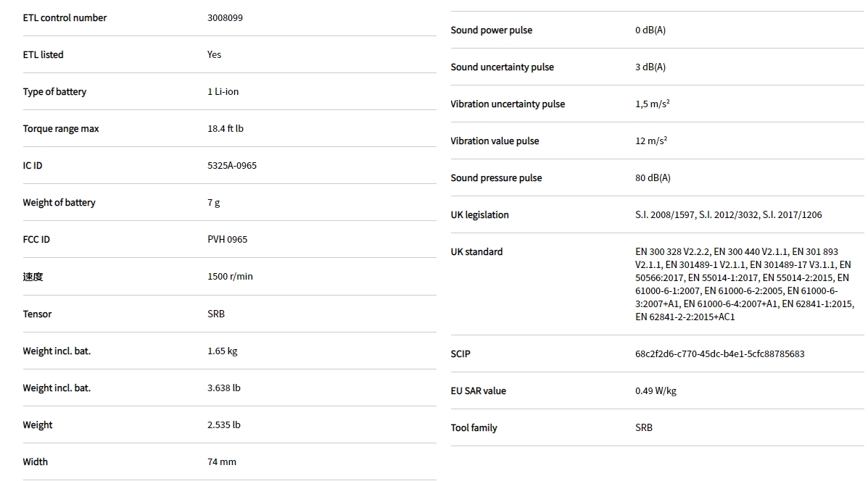Select the 2.535 lb weight value
This screenshot has width=868, height=481.
223,425
